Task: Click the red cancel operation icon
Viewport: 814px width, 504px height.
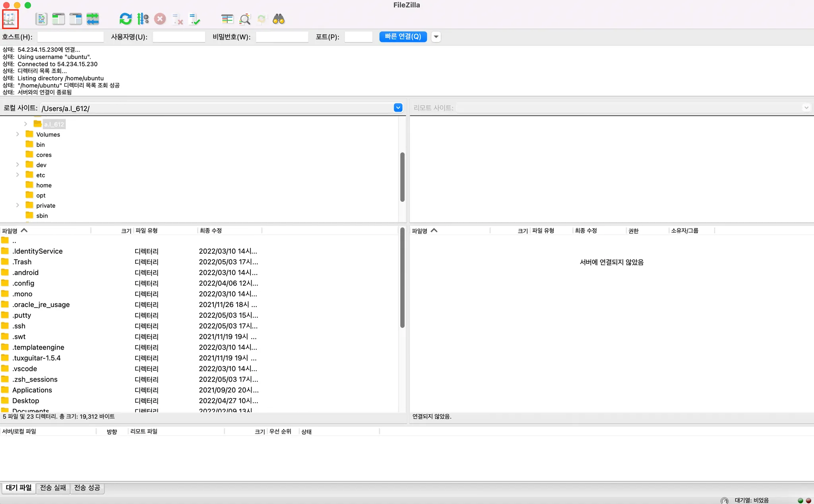Action: pyautogui.click(x=160, y=19)
